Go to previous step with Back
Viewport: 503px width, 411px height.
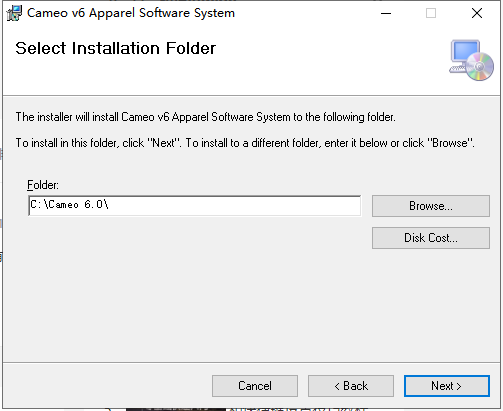(351, 386)
